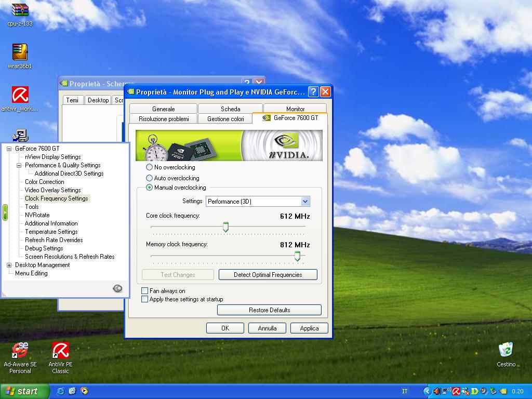Open nView Display Settings in the tree
This screenshot has height=399, width=532.
tap(52, 157)
